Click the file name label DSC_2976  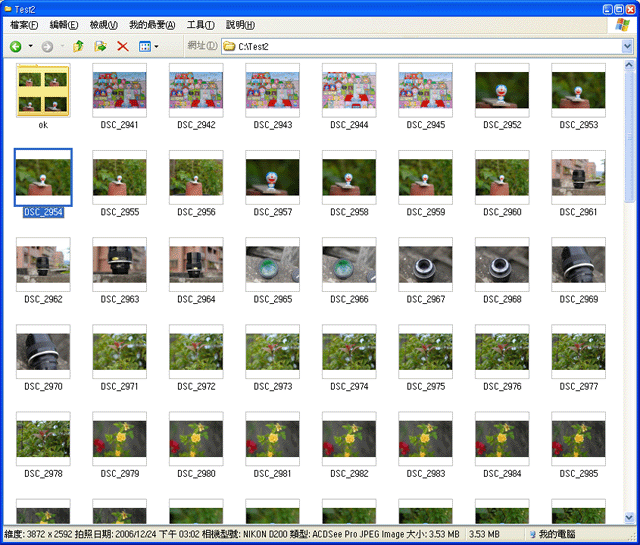tap(502, 386)
